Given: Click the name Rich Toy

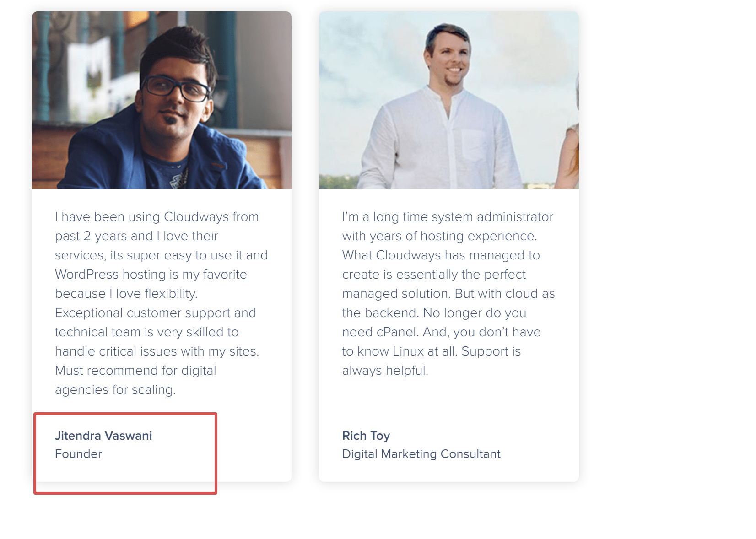Looking at the screenshot, I should click(366, 436).
